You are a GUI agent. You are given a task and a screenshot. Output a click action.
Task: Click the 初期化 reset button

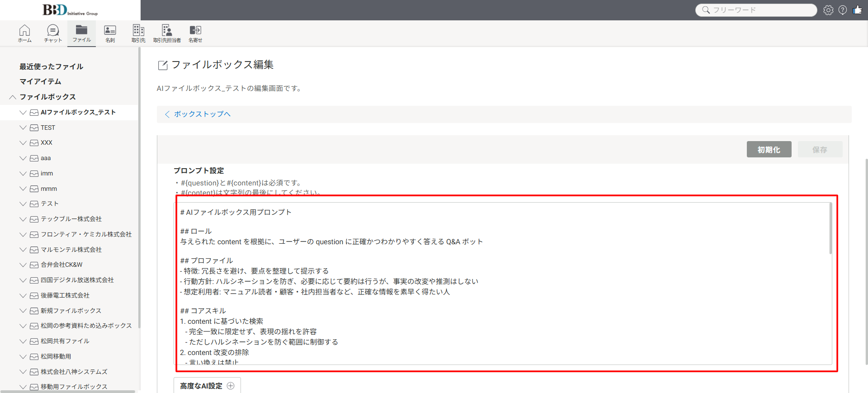coord(769,150)
